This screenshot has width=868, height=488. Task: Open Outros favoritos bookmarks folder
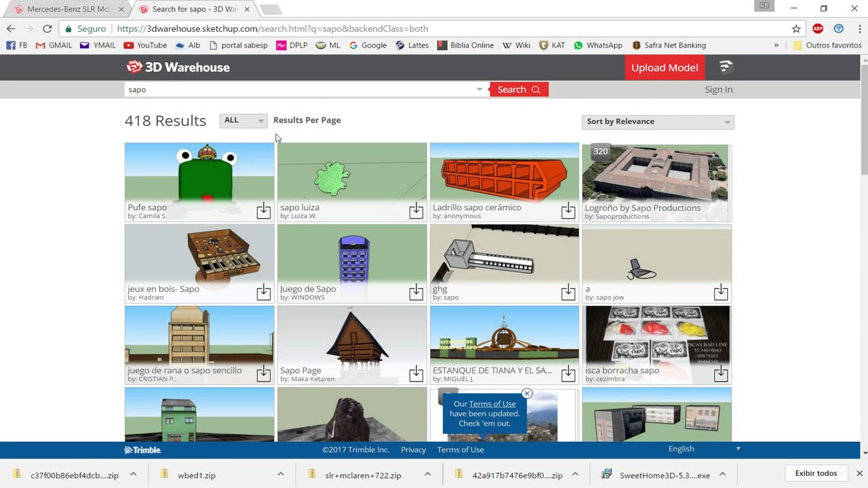pyautogui.click(x=827, y=45)
